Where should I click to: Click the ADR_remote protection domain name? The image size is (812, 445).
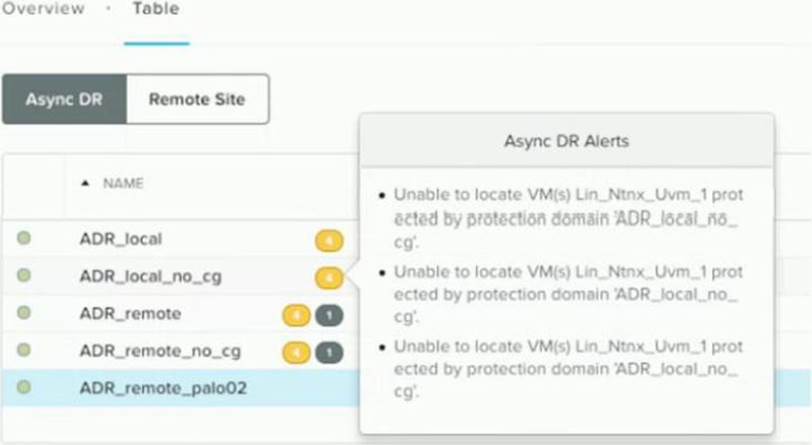click(130, 314)
